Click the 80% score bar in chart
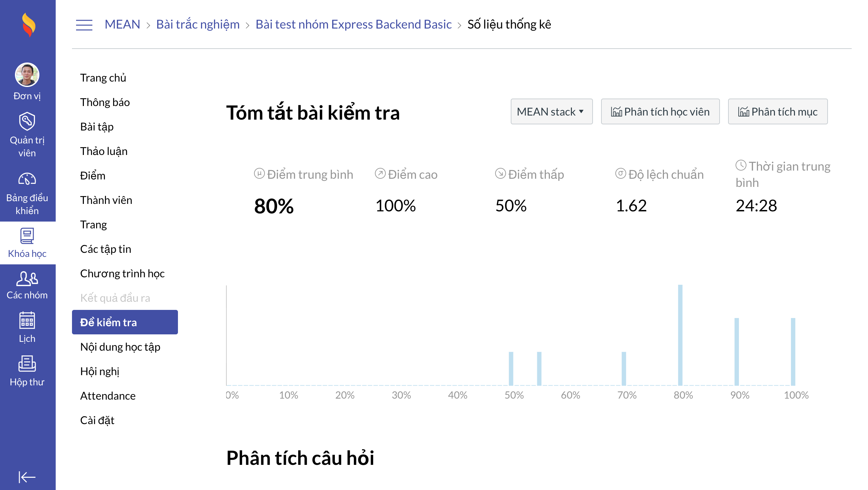 (680, 335)
